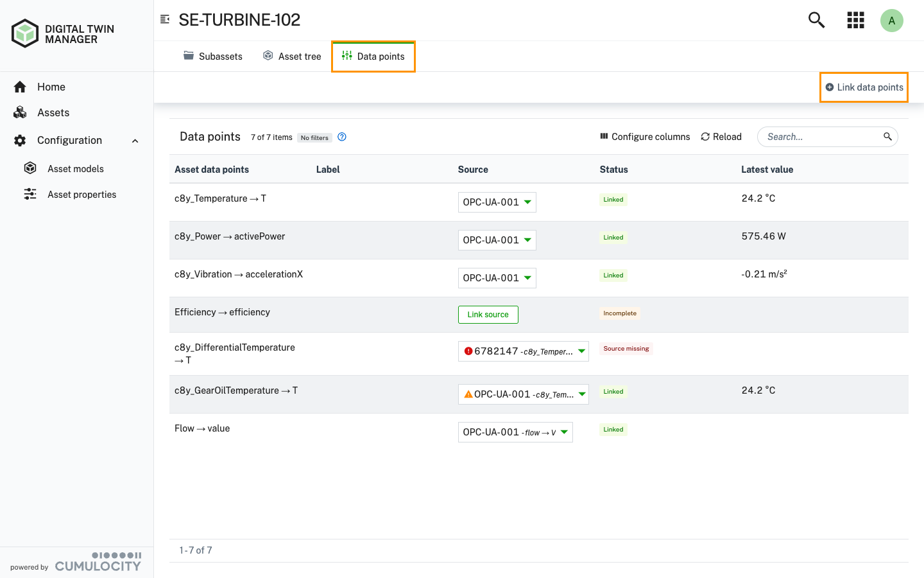924x578 pixels.
Task: Open the application switcher grid icon
Action: click(855, 19)
